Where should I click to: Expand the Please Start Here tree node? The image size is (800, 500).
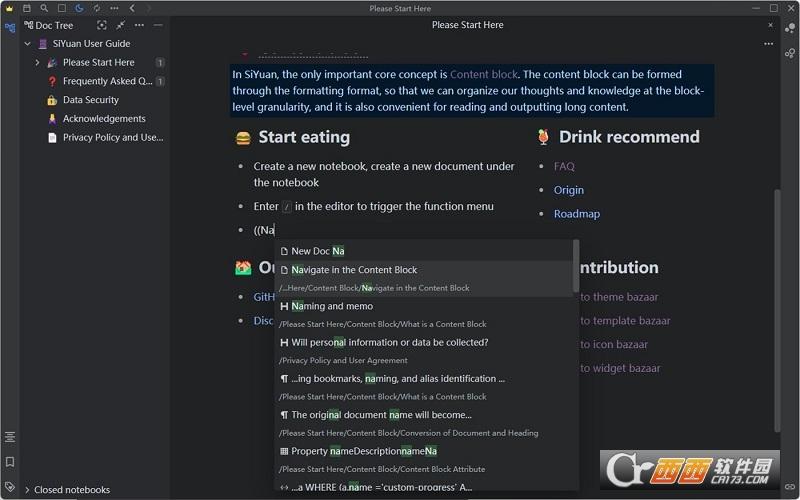(37, 63)
